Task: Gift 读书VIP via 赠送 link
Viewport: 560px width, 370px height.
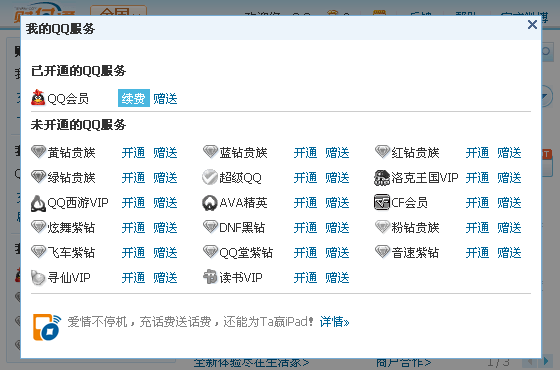Action: [337, 278]
